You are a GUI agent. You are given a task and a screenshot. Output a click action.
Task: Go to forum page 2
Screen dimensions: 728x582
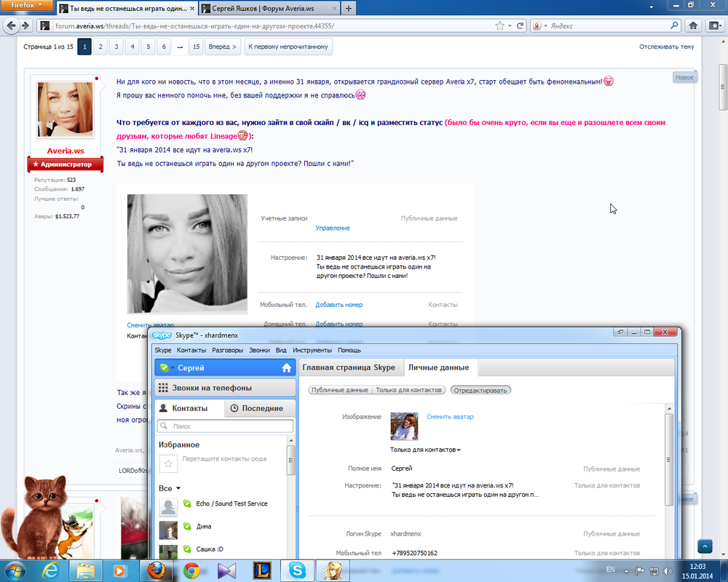pyautogui.click(x=100, y=47)
